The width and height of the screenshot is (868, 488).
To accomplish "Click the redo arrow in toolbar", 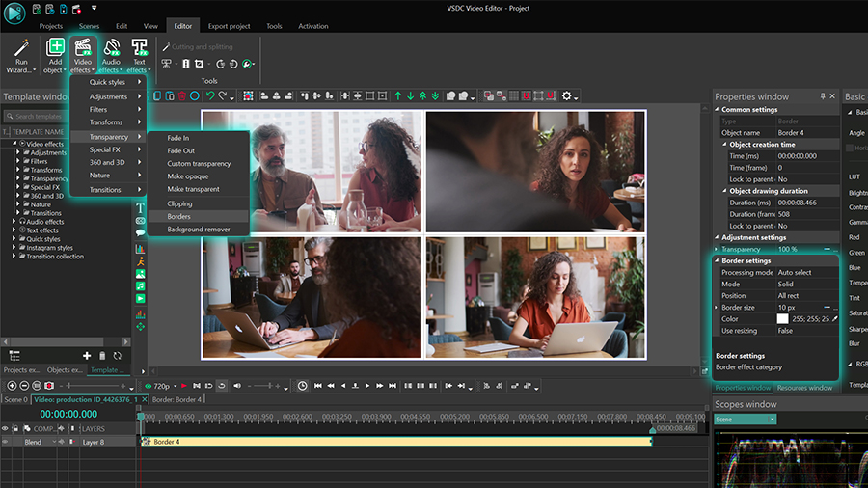I will click(x=223, y=95).
